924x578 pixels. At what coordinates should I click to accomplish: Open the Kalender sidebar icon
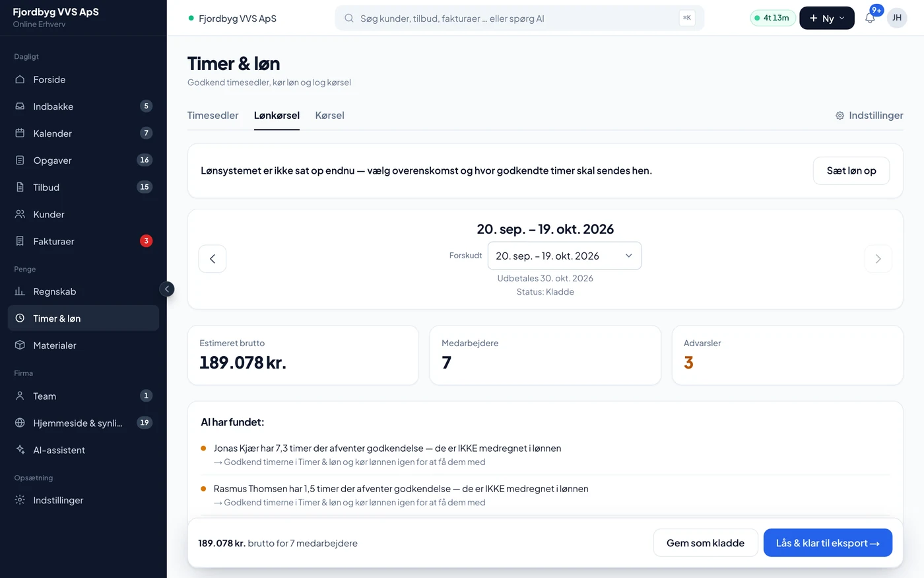[20, 133]
